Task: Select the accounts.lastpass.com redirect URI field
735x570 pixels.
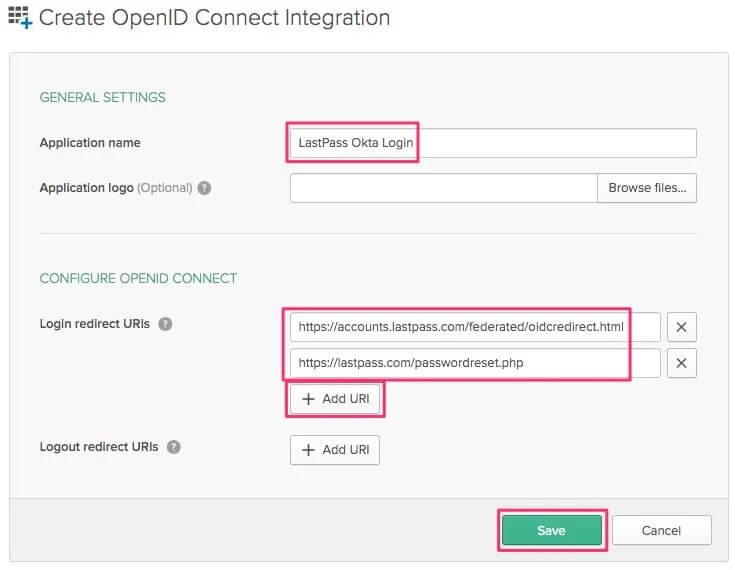Action: click(475, 327)
